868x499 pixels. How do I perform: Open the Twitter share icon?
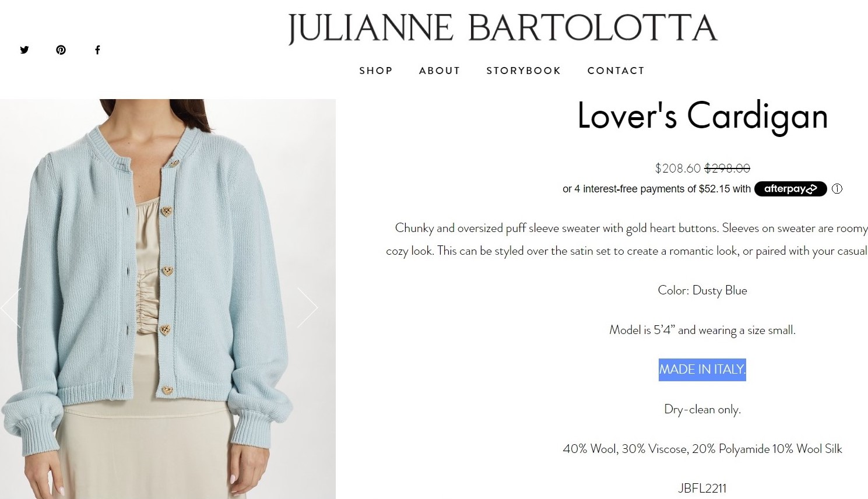point(24,50)
